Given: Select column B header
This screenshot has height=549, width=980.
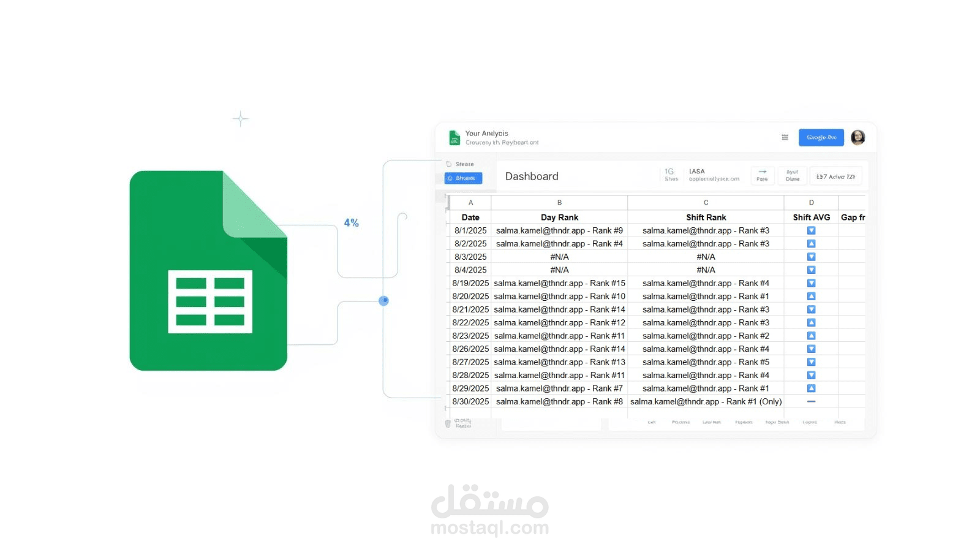Looking at the screenshot, I should 559,202.
